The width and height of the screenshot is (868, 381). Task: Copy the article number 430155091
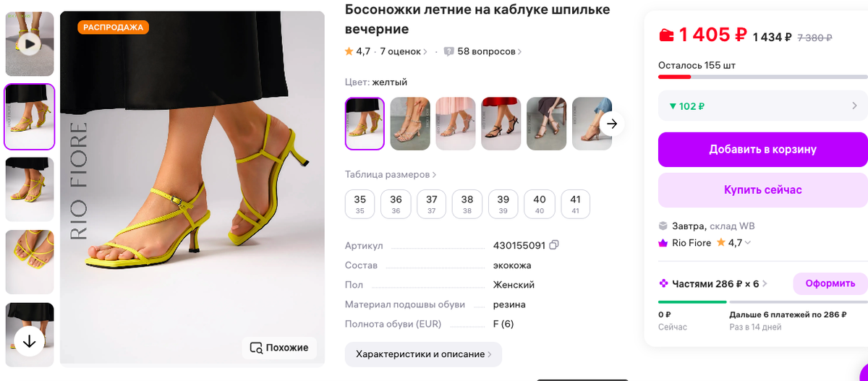point(554,246)
